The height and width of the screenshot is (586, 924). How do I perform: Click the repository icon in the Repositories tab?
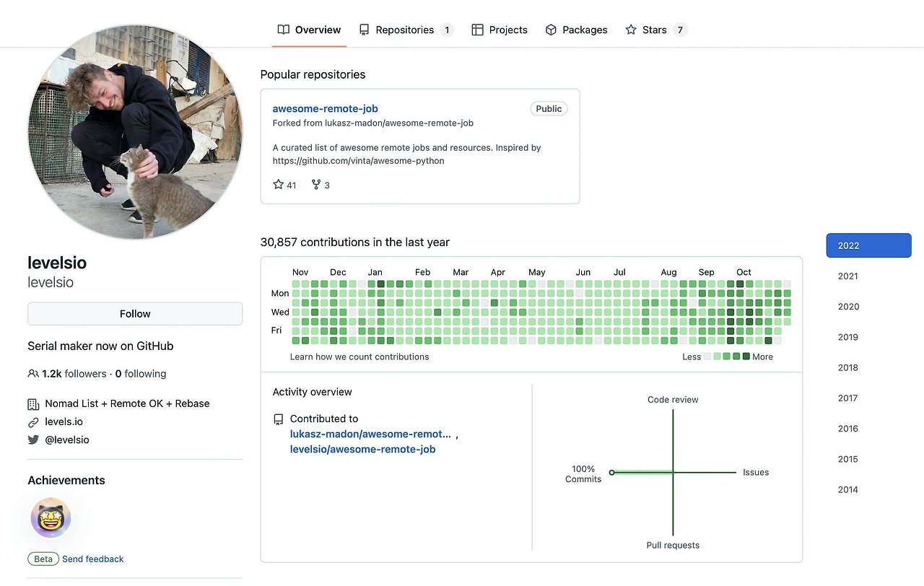point(365,30)
